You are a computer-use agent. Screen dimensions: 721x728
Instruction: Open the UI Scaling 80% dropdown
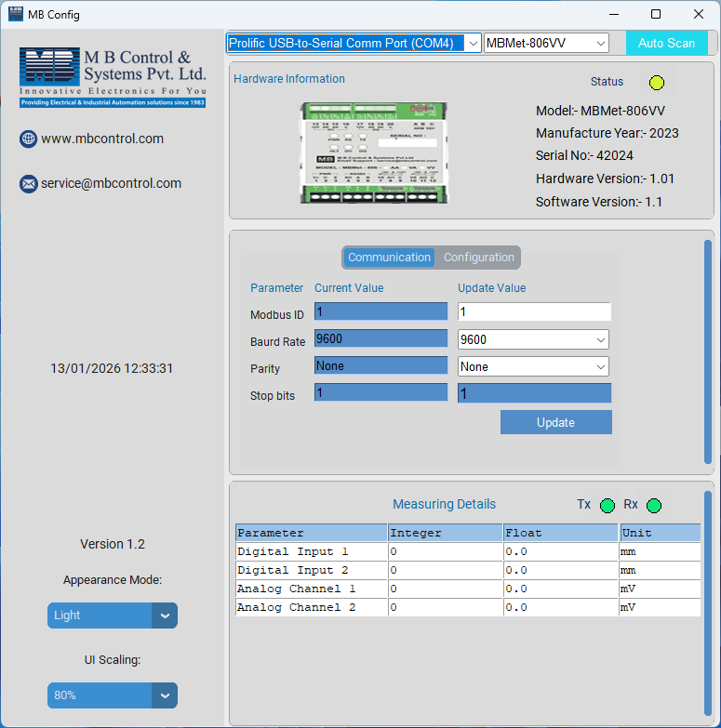[112, 695]
